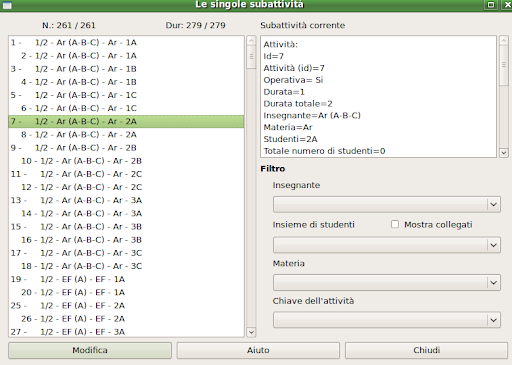This screenshot has height=365, width=512.
Task: Click the Durata totale=2 line
Action: click(x=298, y=104)
